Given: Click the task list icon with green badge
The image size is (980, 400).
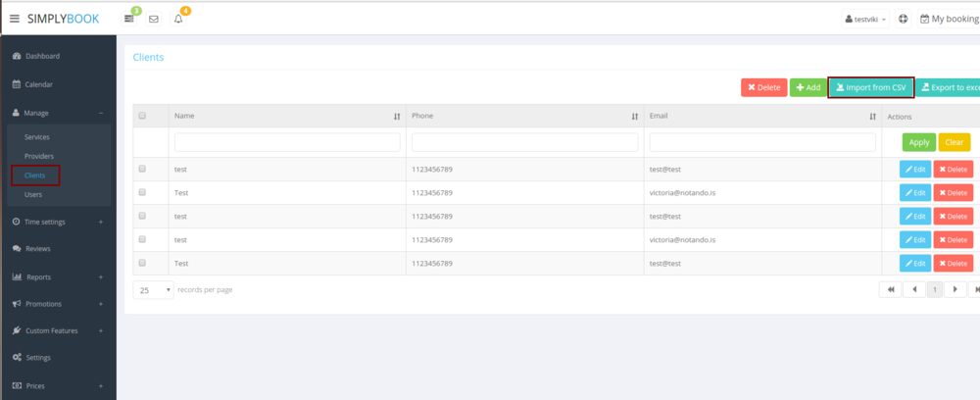Looking at the screenshot, I should 129,19.
